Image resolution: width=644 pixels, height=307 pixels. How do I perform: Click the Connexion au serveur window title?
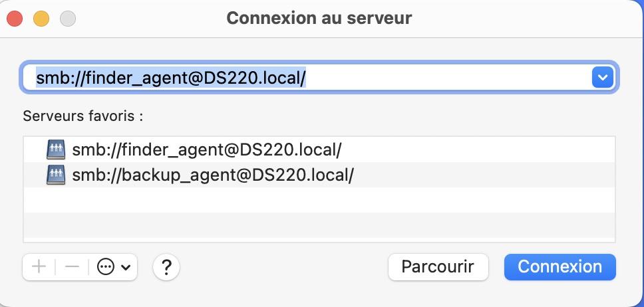click(319, 19)
